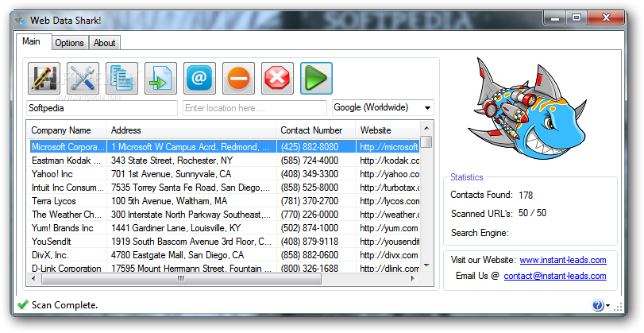Click address 343 State Street, Rochester, NY
This screenshot has width=644, height=333.
click(172, 161)
